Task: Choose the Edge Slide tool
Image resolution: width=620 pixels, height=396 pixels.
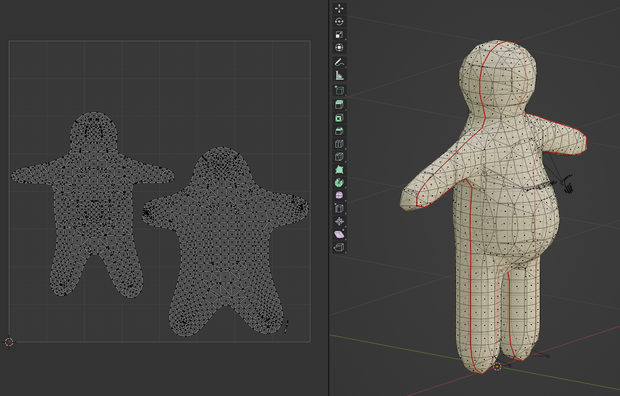Action: pos(339,208)
